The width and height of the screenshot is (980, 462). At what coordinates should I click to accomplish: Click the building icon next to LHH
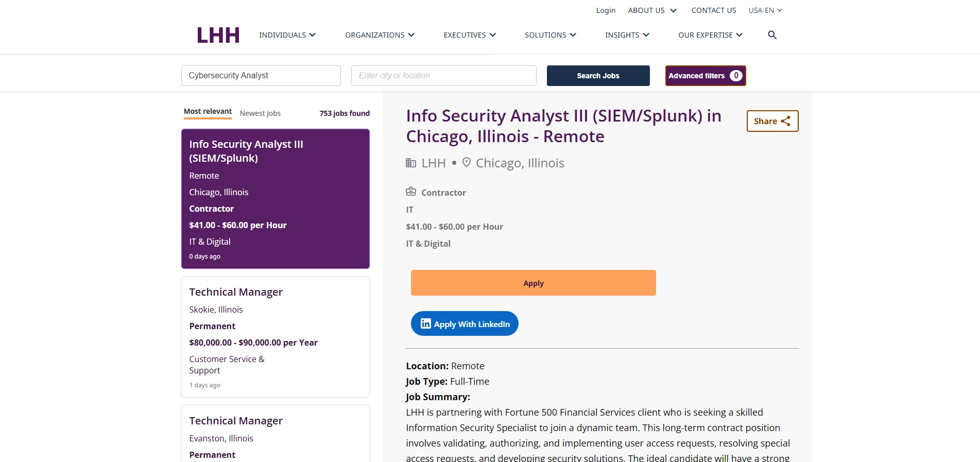click(411, 163)
